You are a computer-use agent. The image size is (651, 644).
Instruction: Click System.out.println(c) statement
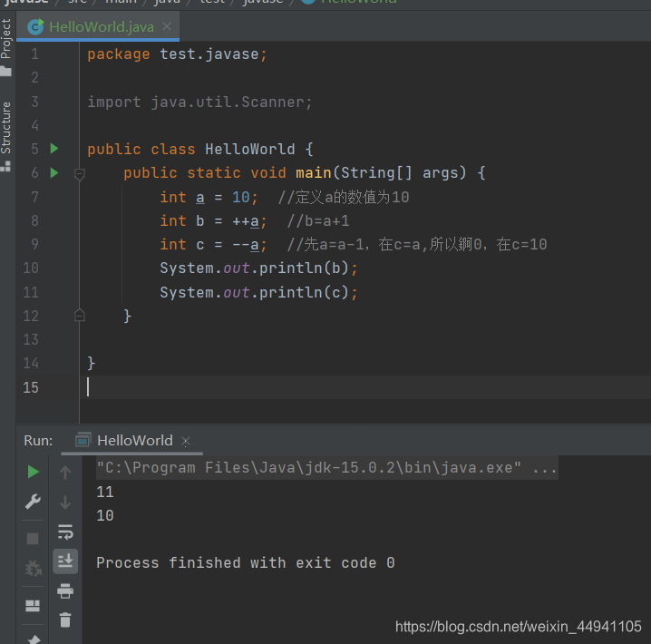coord(258,292)
